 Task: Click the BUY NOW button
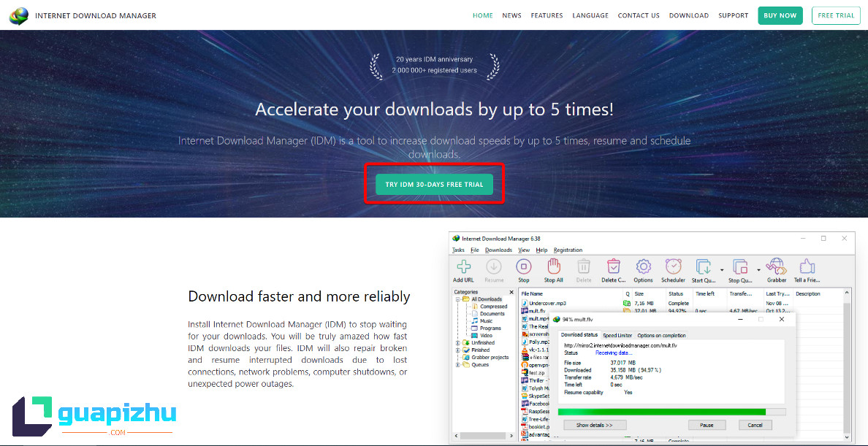tap(780, 15)
